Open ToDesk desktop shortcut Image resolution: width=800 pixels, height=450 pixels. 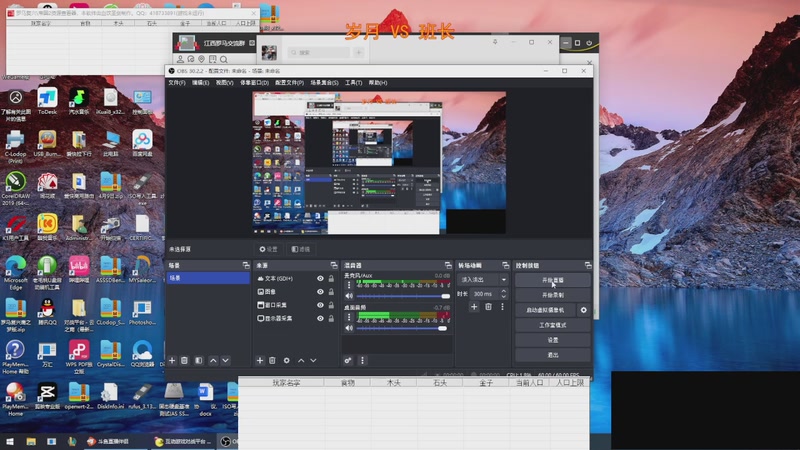pyautogui.click(x=47, y=101)
